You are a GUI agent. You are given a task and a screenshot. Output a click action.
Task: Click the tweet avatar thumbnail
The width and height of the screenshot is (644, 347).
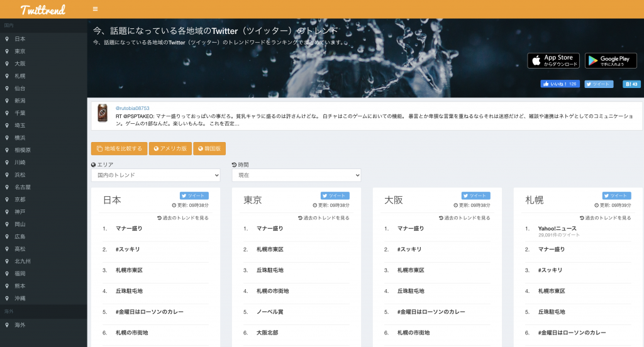(103, 113)
